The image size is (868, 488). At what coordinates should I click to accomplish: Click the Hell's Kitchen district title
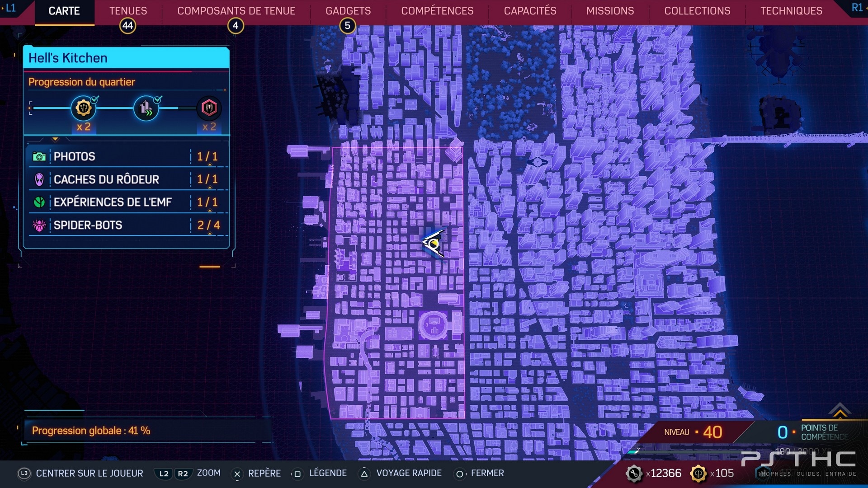point(68,58)
